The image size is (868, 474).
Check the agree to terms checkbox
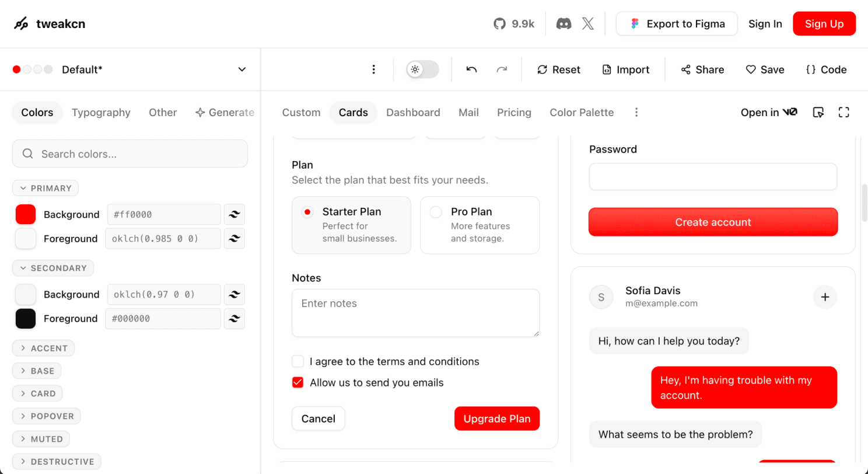pos(298,361)
